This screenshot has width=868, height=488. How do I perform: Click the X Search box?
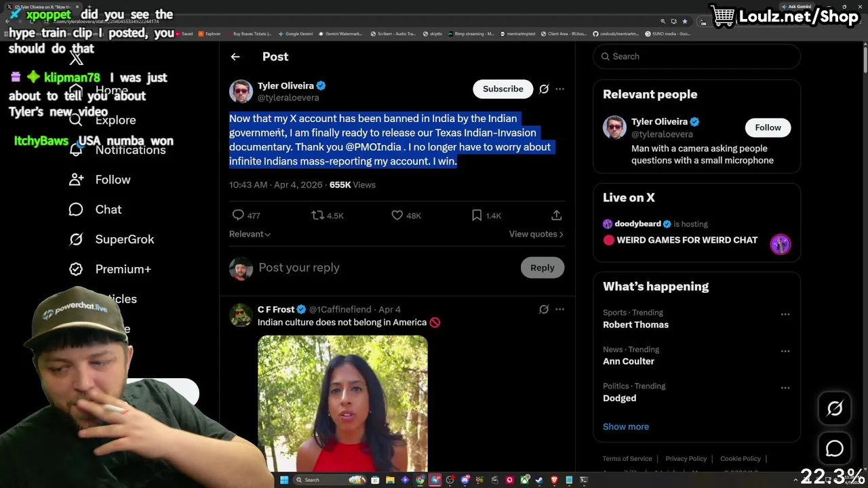pos(697,56)
